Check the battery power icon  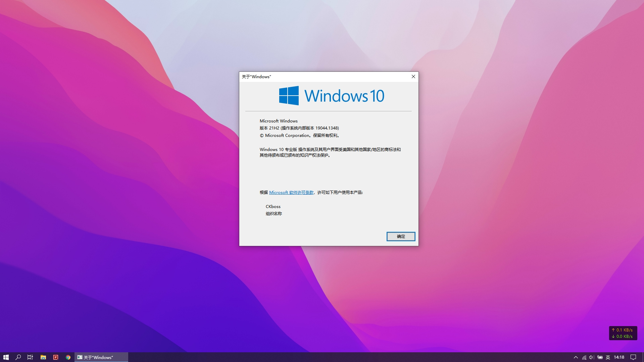tap(600, 357)
